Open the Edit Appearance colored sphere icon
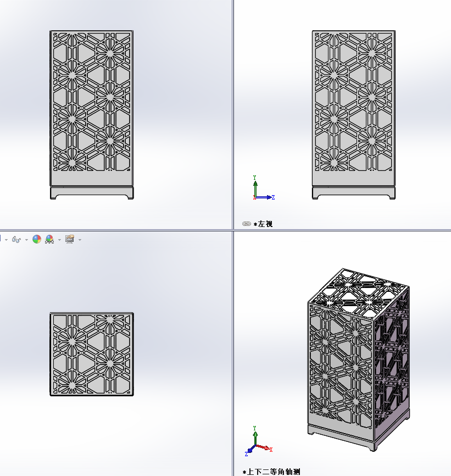451x476 pixels. pyautogui.click(x=36, y=240)
